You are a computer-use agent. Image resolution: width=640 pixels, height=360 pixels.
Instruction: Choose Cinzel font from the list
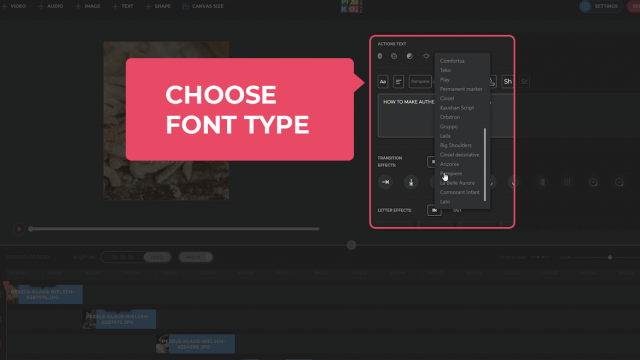coord(447,98)
